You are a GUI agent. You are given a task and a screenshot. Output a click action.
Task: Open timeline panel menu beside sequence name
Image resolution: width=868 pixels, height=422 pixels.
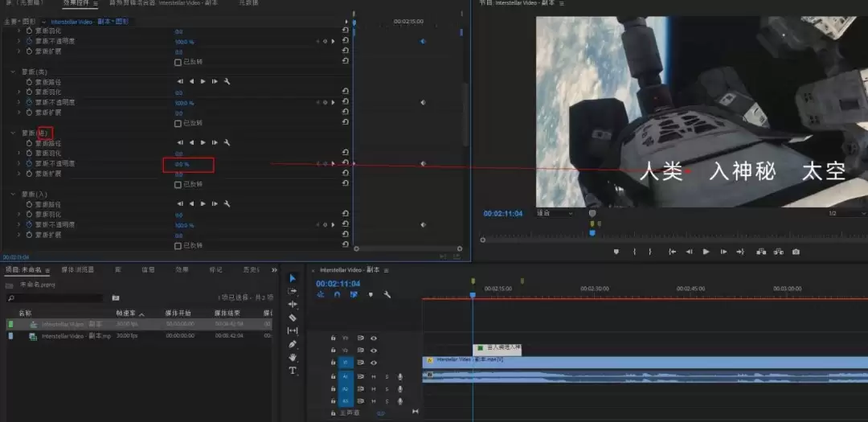tap(385, 270)
